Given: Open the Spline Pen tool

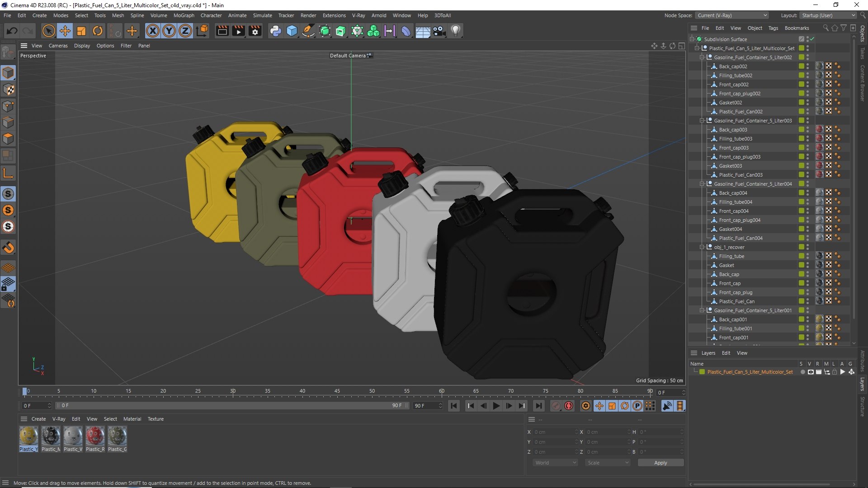Looking at the screenshot, I should 308,31.
